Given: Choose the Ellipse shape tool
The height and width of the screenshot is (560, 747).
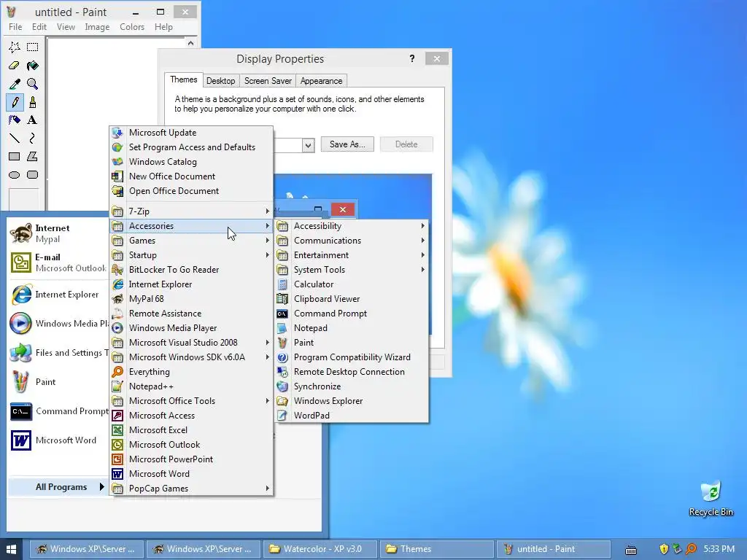Looking at the screenshot, I should (x=15, y=175).
